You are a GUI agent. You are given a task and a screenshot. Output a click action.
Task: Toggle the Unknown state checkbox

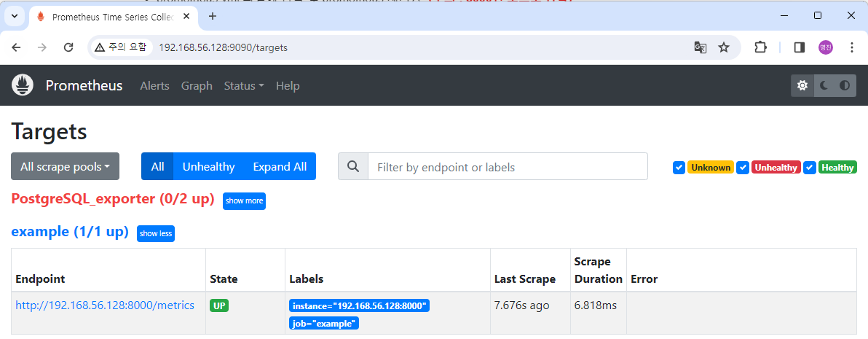(x=679, y=167)
